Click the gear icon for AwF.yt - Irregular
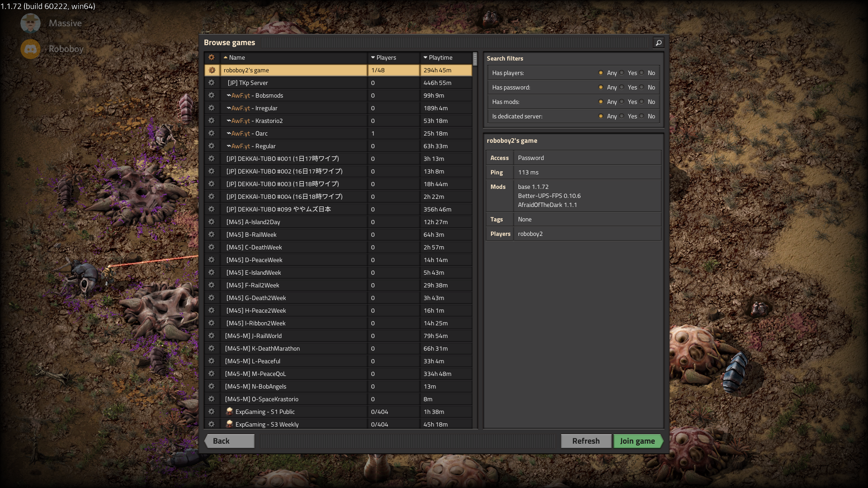The width and height of the screenshot is (868, 488). click(x=212, y=108)
